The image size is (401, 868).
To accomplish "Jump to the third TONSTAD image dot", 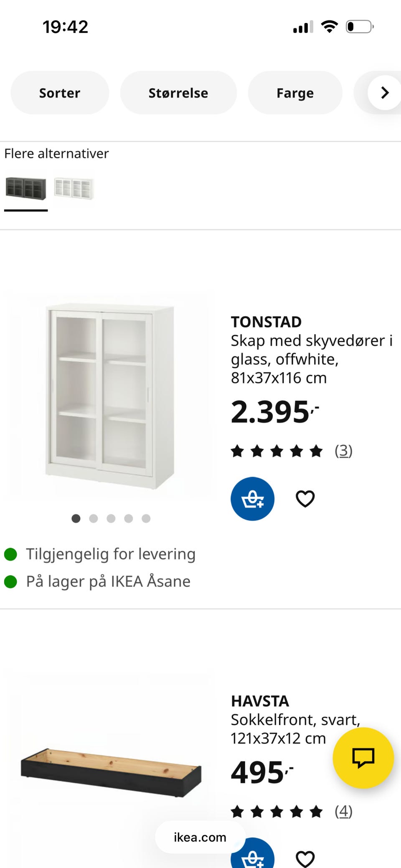I will [111, 518].
